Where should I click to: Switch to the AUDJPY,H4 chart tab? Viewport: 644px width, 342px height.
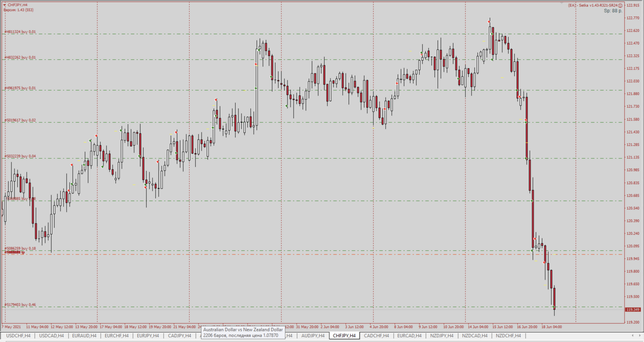(313, 336)
